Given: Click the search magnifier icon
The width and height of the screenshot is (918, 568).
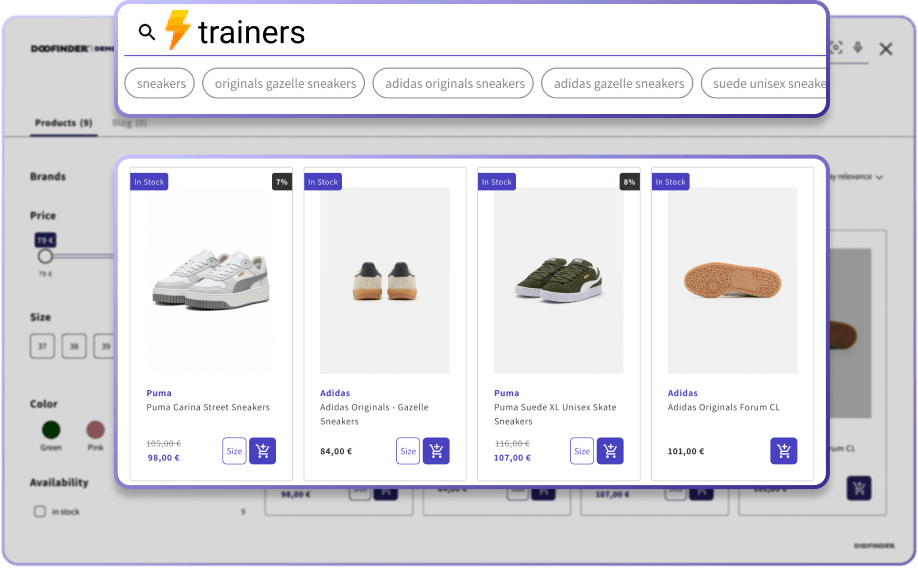Looking at the screenshot, I should (x=147, y=33).
